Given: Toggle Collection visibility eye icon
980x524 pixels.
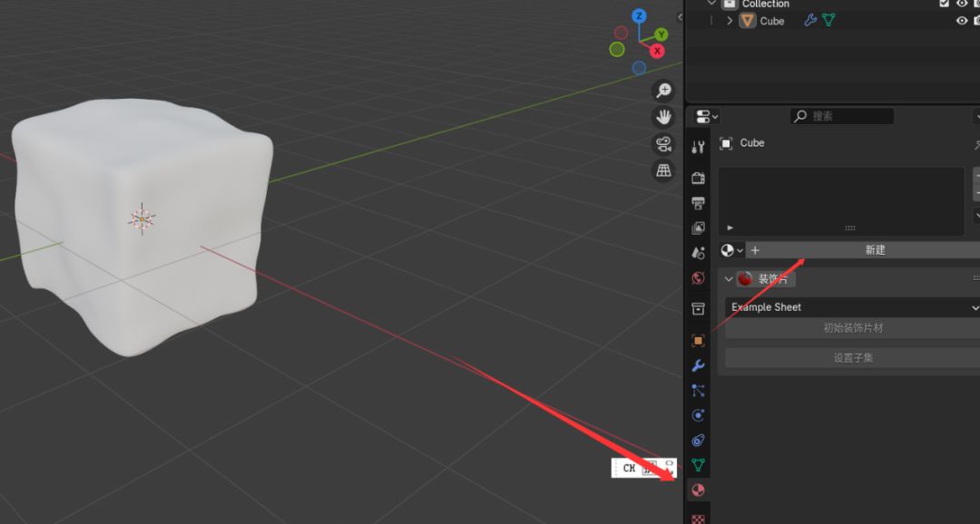Looking at the screenshot, I should pyautogui.click(x=962, y=4).
